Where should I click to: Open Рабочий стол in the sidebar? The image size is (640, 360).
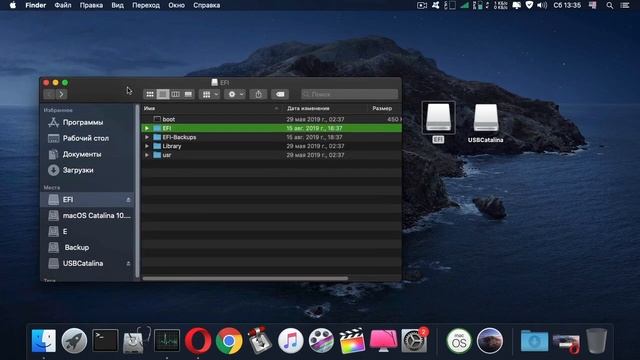pos(78,138)
